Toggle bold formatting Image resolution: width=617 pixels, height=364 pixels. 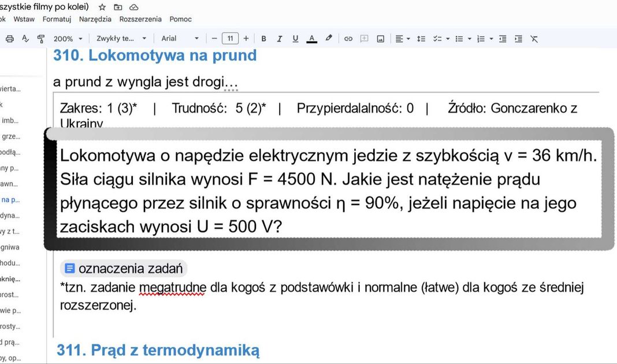tap(263, 39)
